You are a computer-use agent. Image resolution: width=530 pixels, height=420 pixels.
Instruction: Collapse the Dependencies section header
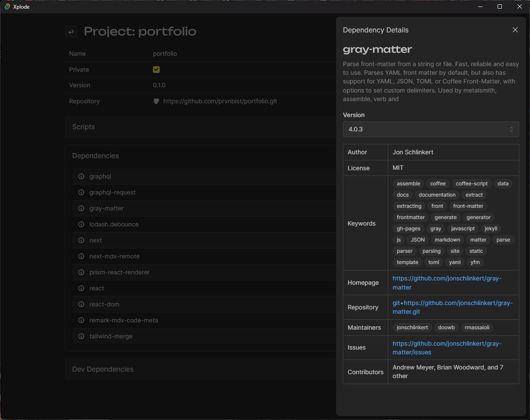pyautogui.click(x=95, y=156)
